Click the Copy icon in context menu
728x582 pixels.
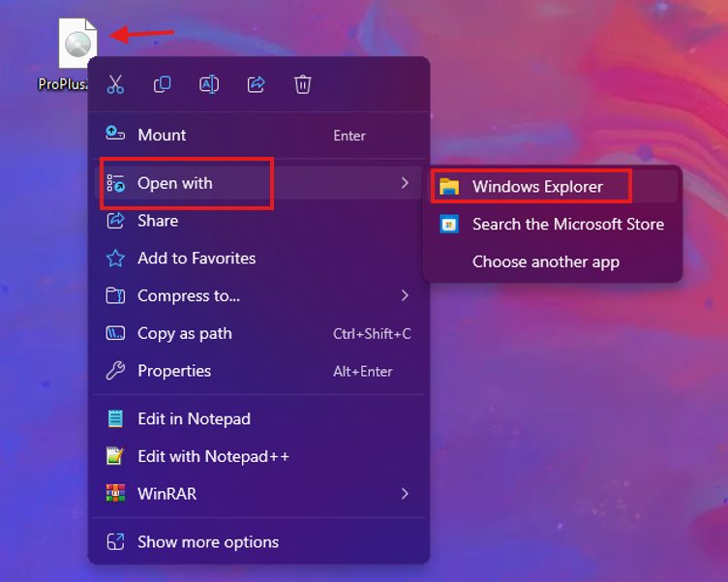coord(162,84)
